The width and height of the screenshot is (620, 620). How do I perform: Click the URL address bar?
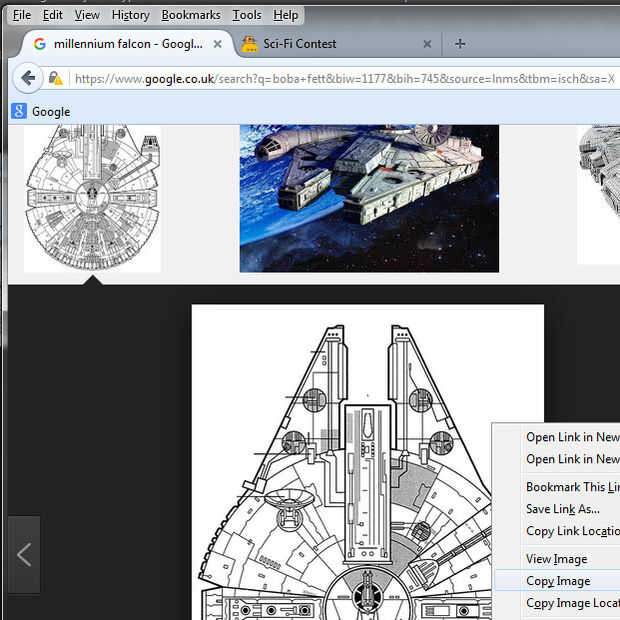click(x=344, y=79)
